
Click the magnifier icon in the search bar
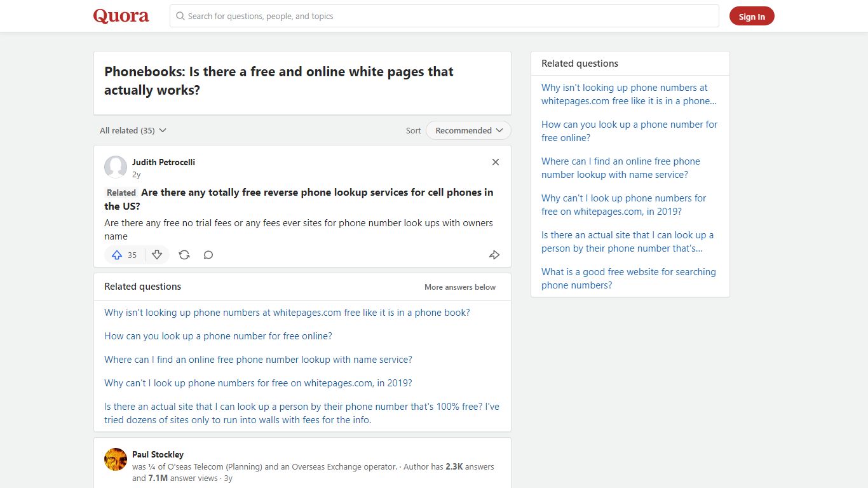point(180,16)
